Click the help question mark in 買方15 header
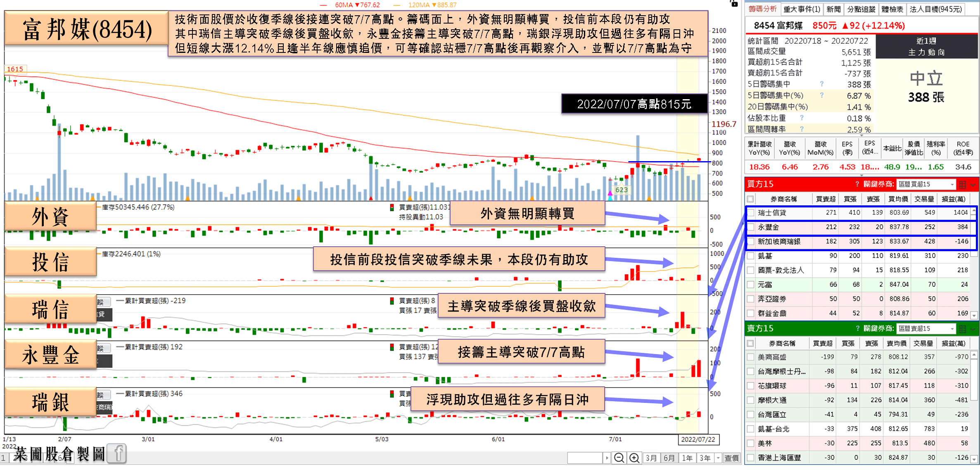The image size is (980, 476). pyautogui.click(x=857, y=184)
